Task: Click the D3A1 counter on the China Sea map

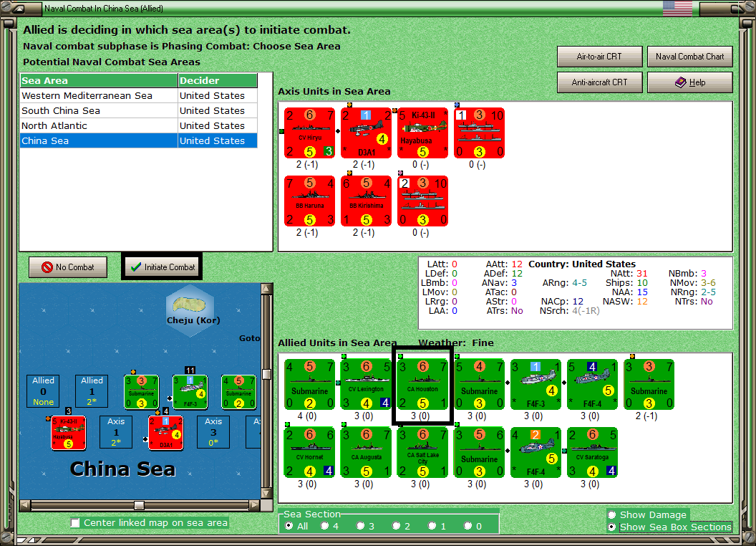Action: [166, 433]
